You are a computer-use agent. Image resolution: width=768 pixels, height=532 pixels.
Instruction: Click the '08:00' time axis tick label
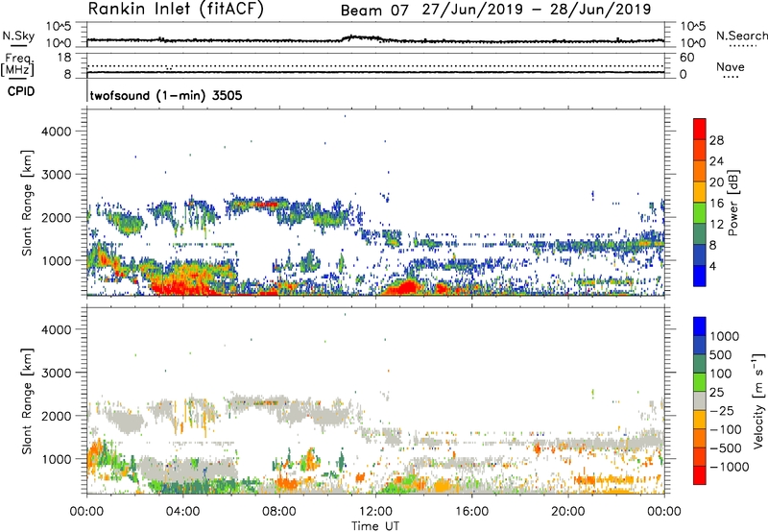279,512
